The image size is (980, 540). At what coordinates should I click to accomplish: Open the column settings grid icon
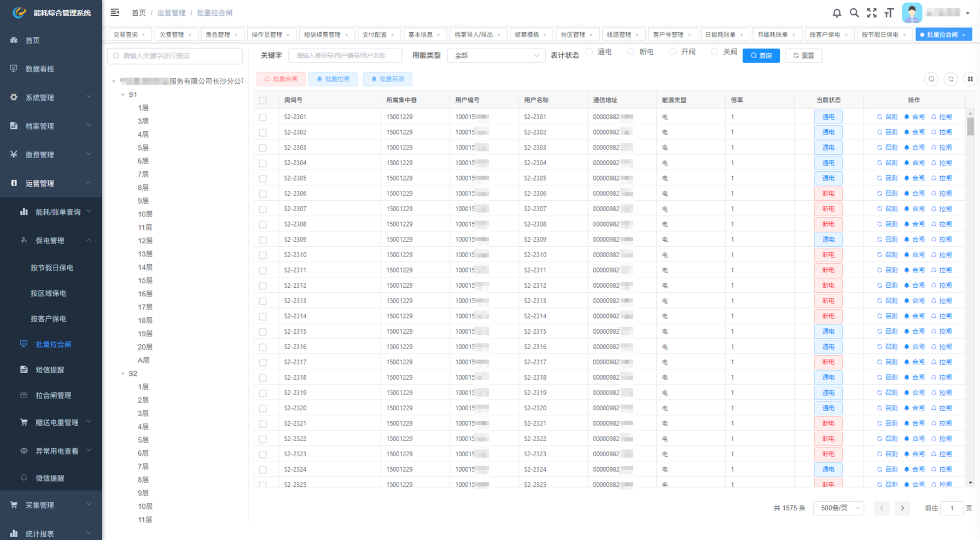coord(970,79)
